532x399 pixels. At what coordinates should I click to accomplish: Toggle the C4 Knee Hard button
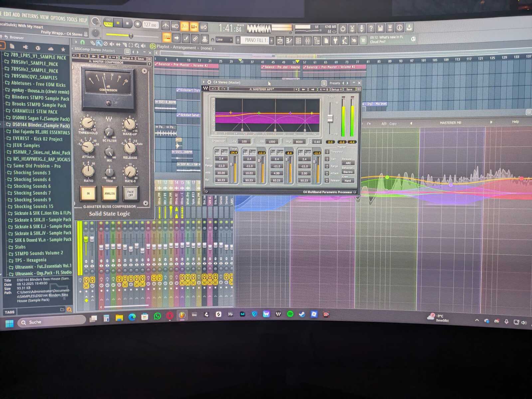click(x=348, y=181)
